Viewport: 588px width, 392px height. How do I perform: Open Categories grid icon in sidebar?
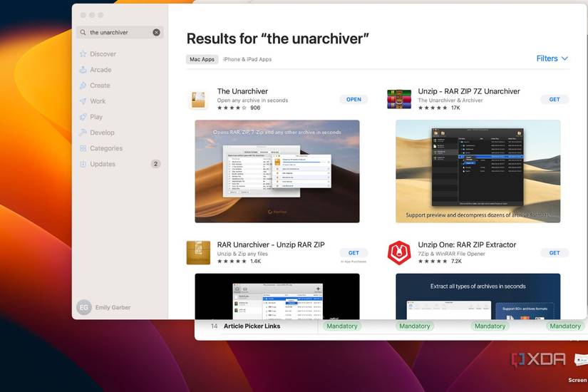click(x=83, y=148)
